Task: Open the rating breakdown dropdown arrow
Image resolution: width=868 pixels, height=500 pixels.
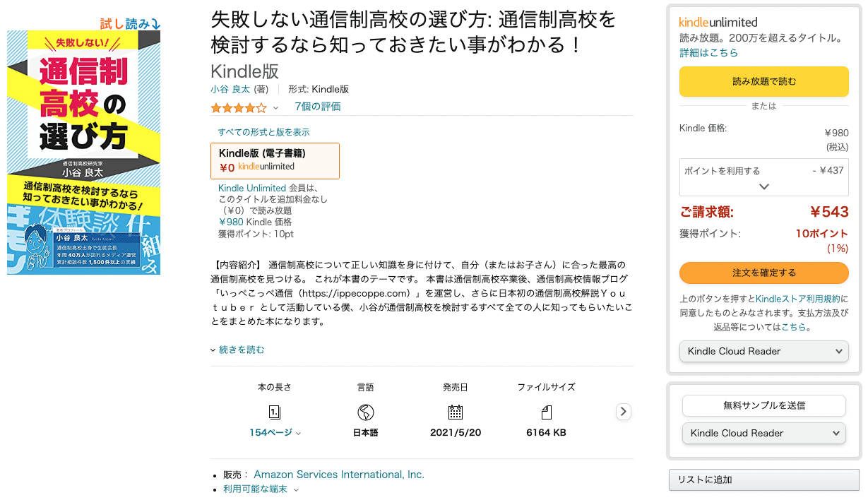Action: pos(276,108)
